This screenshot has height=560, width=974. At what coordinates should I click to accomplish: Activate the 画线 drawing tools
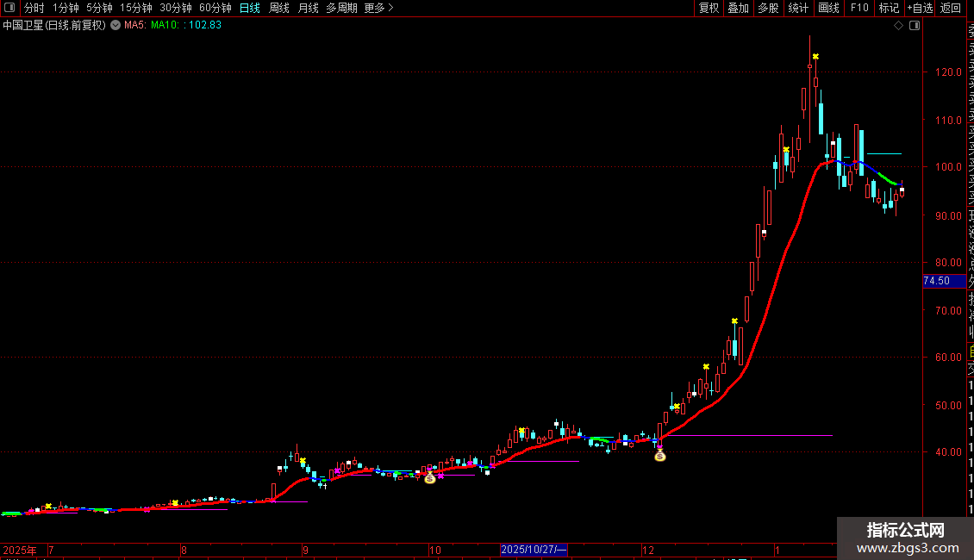(x=828, y=8)
